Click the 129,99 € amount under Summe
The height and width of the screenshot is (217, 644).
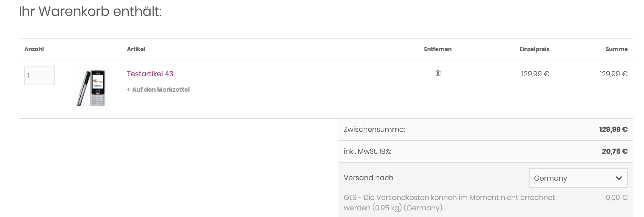click(613, 74)
